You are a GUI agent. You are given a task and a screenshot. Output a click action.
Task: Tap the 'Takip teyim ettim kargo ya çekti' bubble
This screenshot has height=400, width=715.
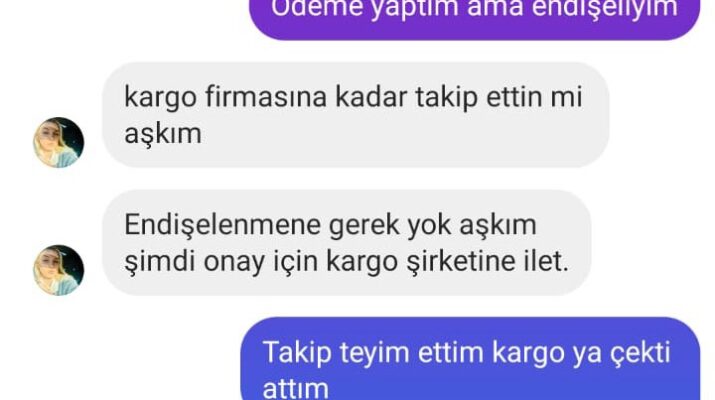(470, 358)
